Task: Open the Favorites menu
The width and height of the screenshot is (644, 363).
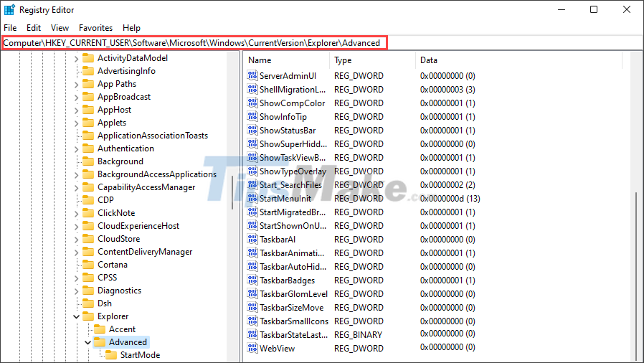Action: tap(95, 28)
